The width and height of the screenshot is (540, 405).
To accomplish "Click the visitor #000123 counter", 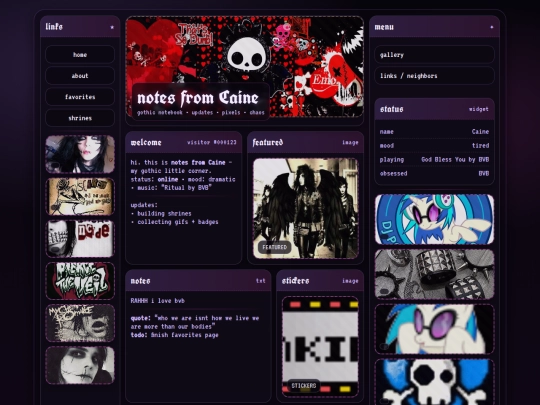I will point(212,142).
